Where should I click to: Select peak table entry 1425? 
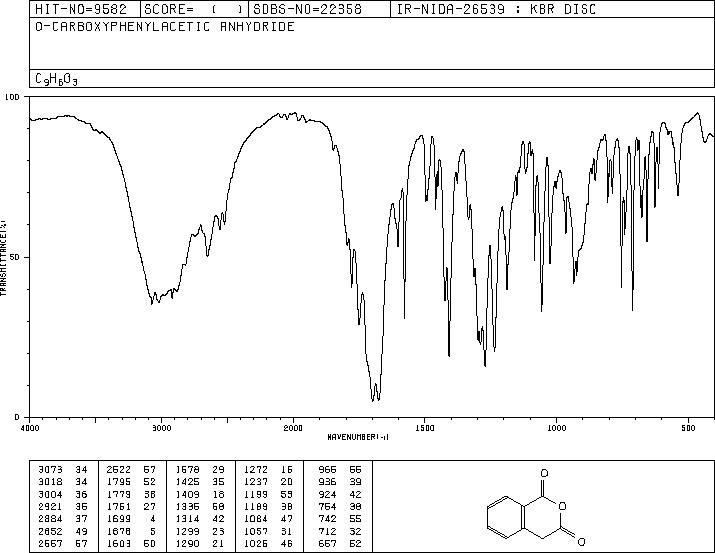(x=187, y=482)
